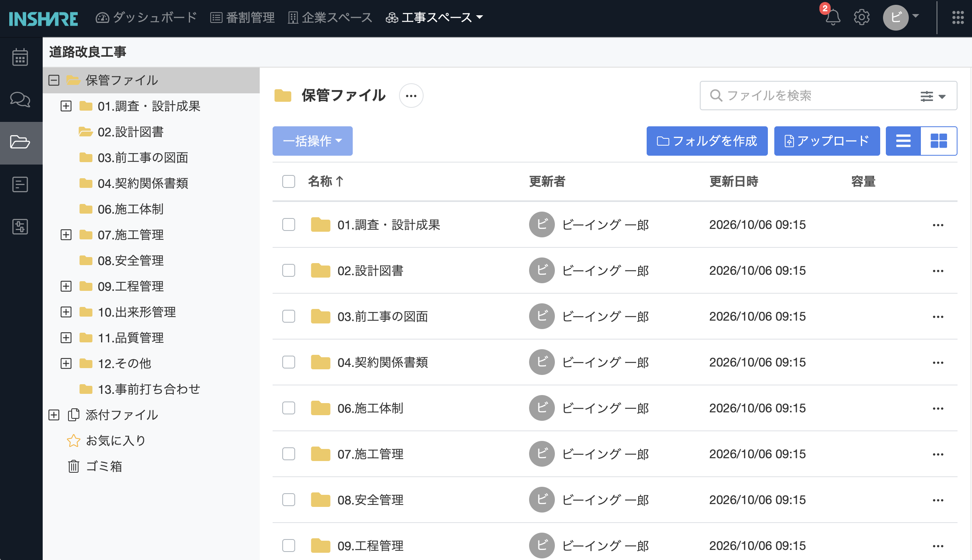
Task: Open the chat bubbles sidebar icon
Action: (20, 99)
